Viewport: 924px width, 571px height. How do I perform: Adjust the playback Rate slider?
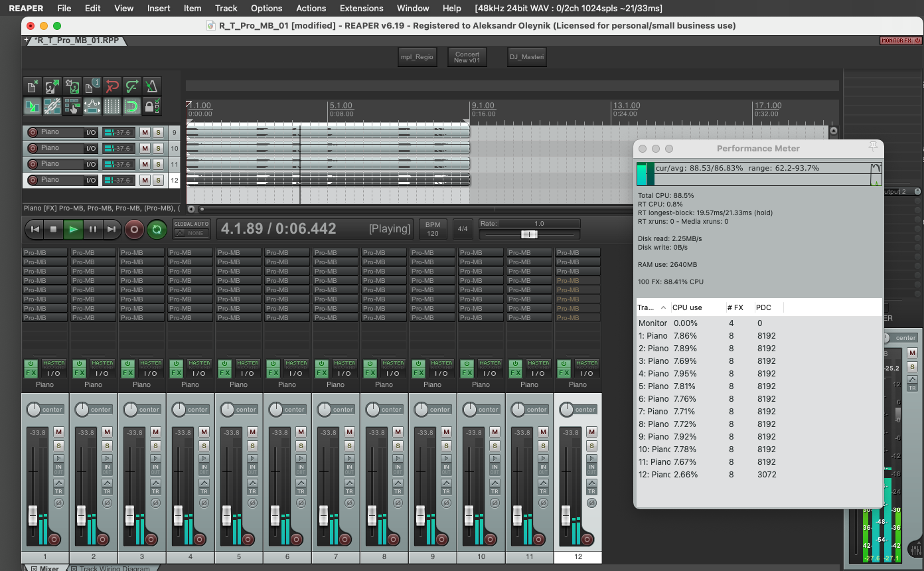click(530, 234)
